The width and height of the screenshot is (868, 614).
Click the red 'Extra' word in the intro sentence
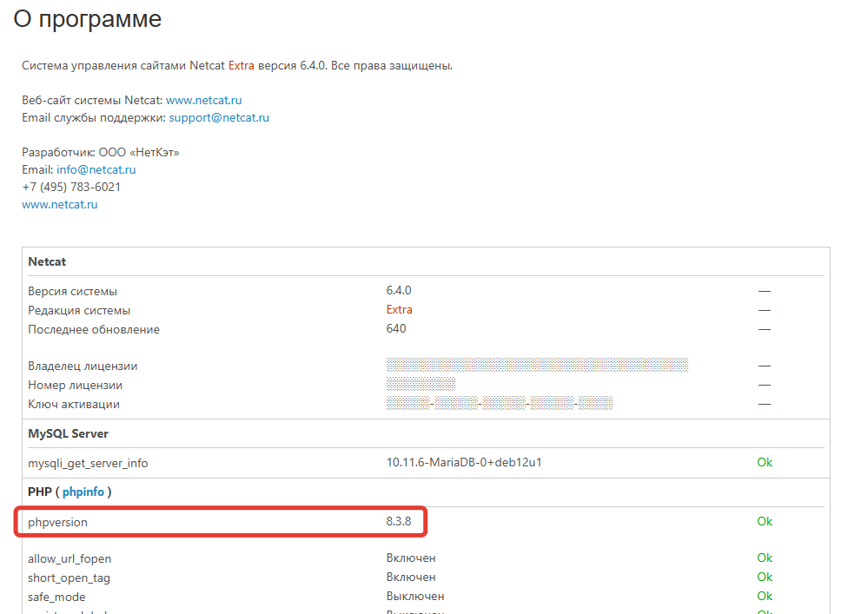coord(242,65)
